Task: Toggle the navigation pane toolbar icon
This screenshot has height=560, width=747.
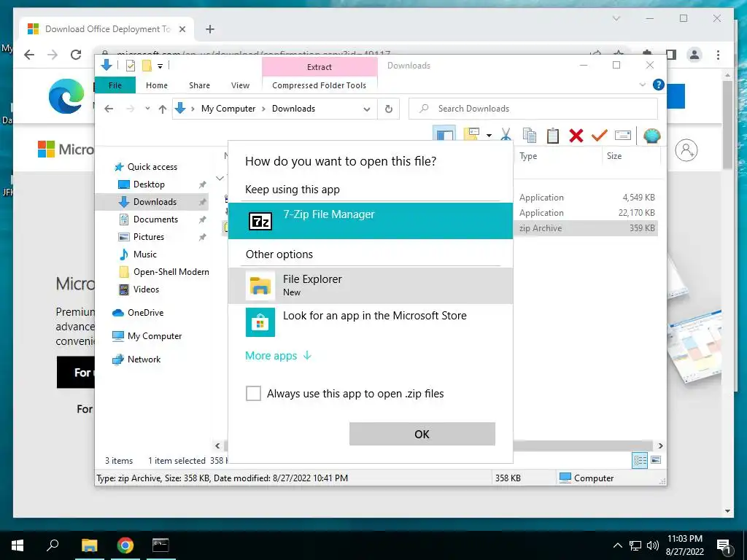Action: coord(444,134)
